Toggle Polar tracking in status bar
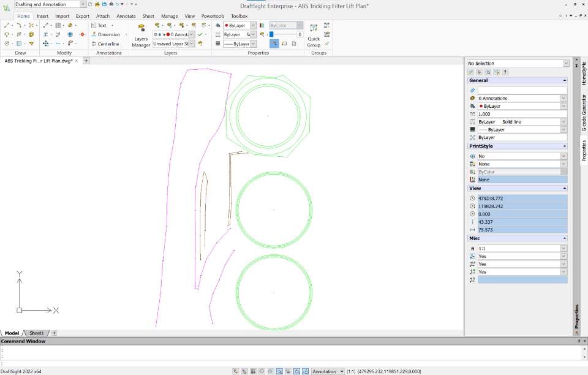 click(x=270, y=371)
